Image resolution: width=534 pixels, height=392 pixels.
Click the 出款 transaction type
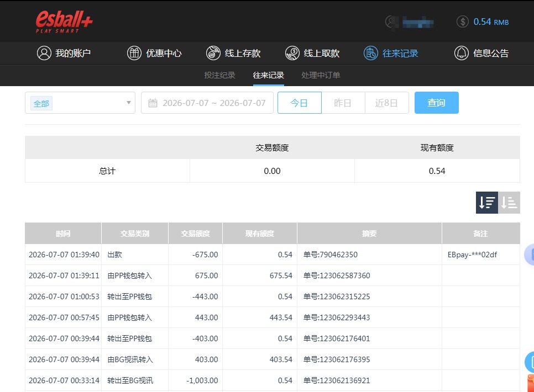pos(115,255)
